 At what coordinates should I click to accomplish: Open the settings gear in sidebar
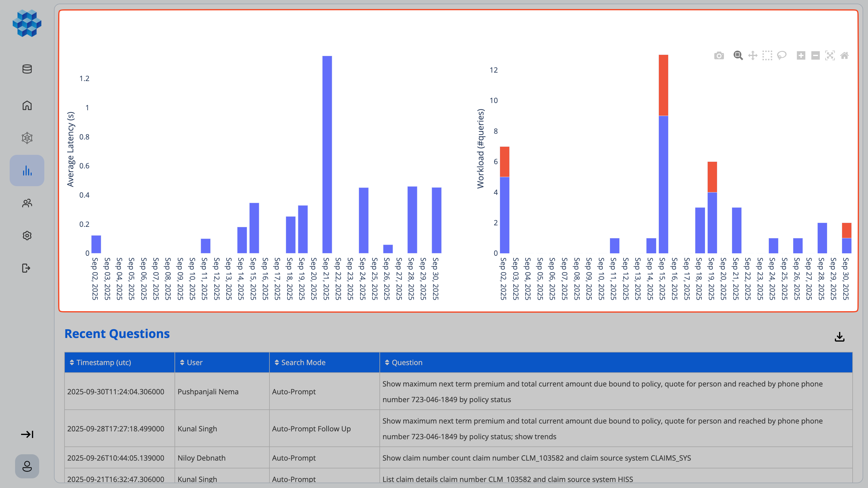pyautogui.click(x=27, y=235)
